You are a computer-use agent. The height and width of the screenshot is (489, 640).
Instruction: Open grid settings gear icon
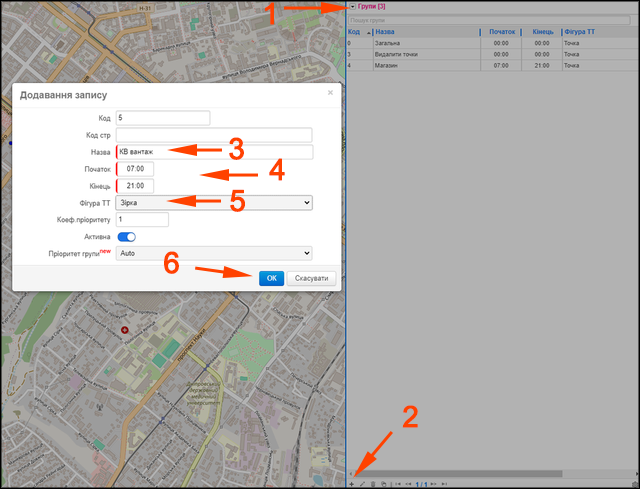(636, 484)
